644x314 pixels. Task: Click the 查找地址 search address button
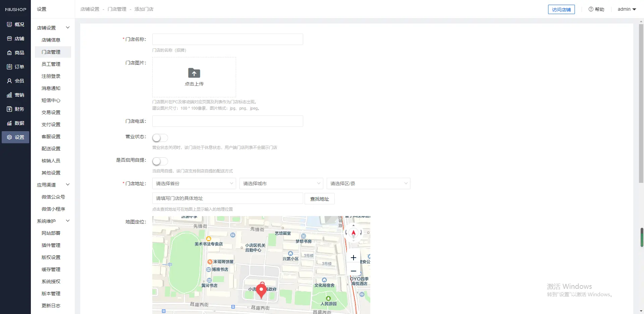click(x=319, y=199)
